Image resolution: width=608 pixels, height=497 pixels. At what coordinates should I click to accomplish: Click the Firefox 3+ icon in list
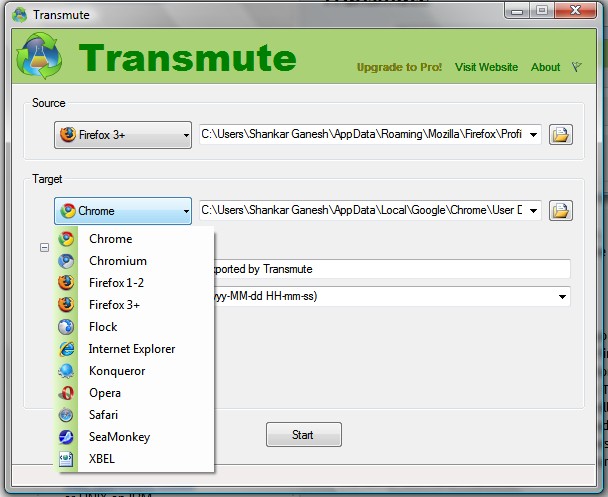[x=66, y=305]
